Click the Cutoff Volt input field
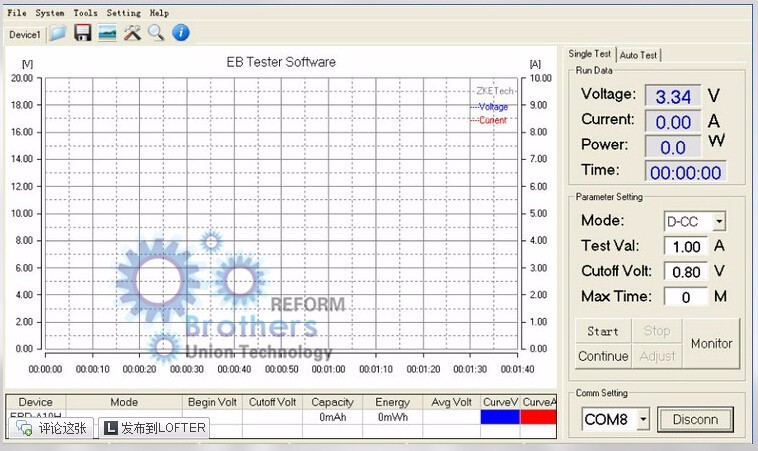 pyautogui.click(x=686, y=272)
